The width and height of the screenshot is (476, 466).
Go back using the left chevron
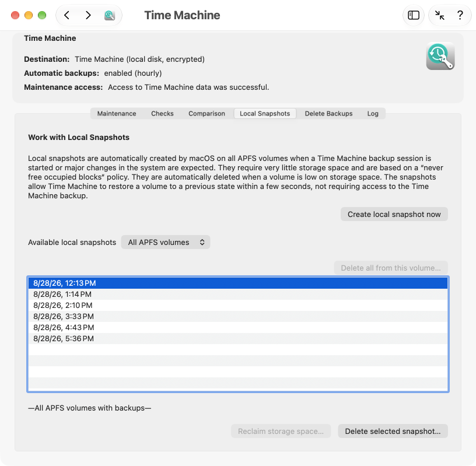click(x=66, y=15)
